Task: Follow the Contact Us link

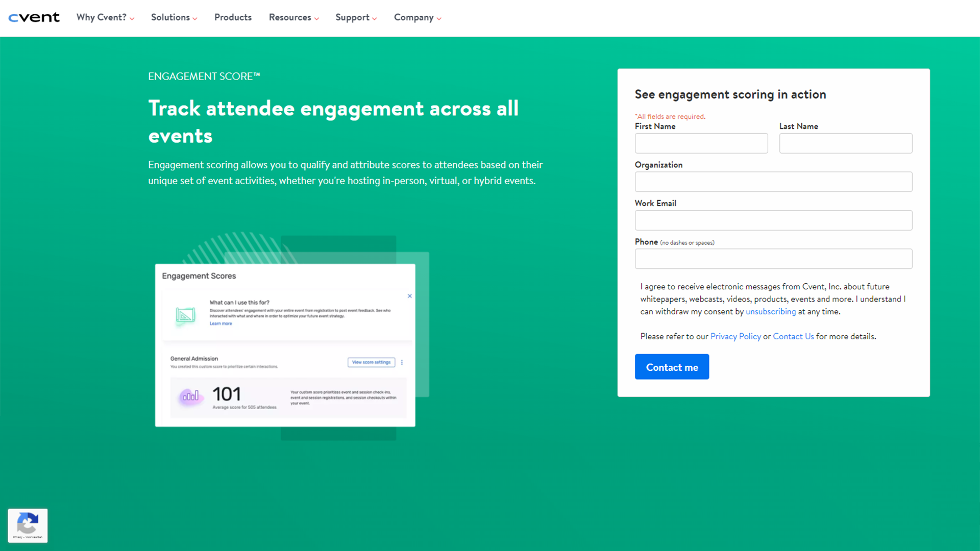Action: click(x=793, y=336)
